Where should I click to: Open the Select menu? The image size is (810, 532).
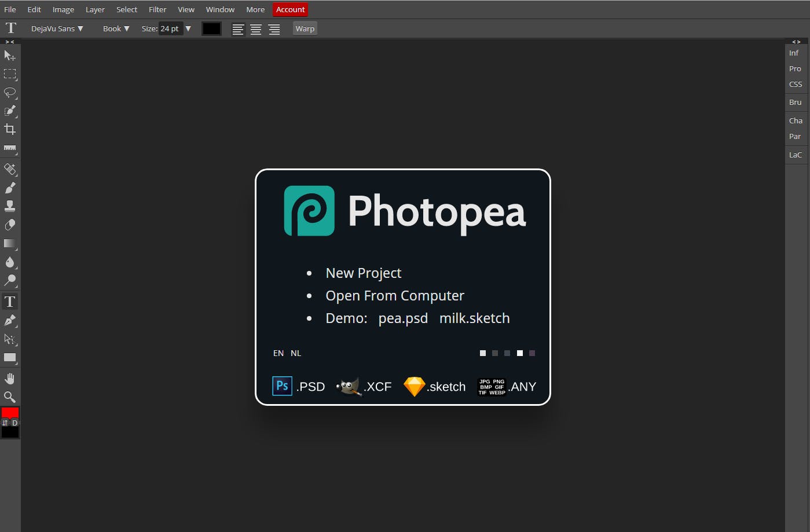tap(127, 10)
